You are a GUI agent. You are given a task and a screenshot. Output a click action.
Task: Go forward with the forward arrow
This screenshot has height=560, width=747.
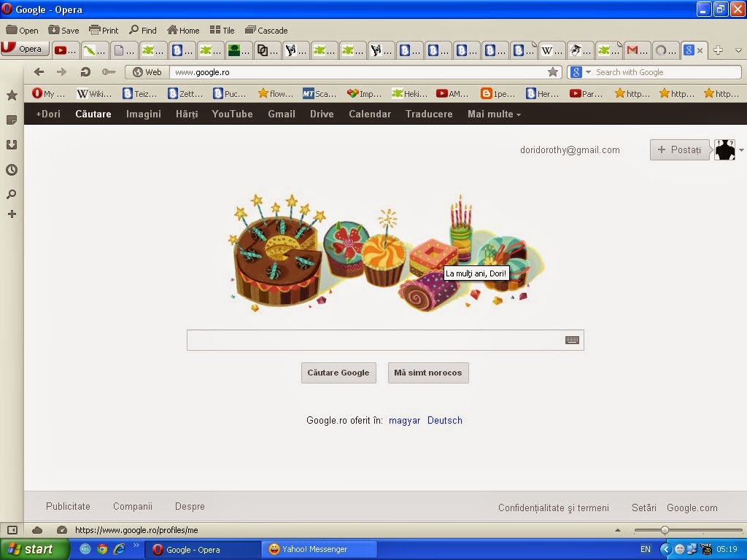(x=61, y=72)
